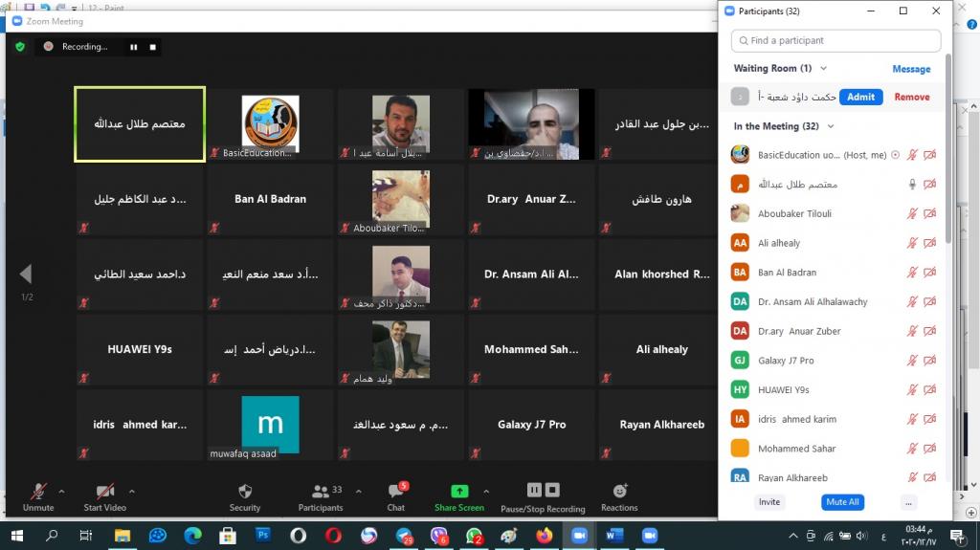This screenshot has width=980, height=550.
Task: Admit the waiting room participant
Action: (860, 97)
